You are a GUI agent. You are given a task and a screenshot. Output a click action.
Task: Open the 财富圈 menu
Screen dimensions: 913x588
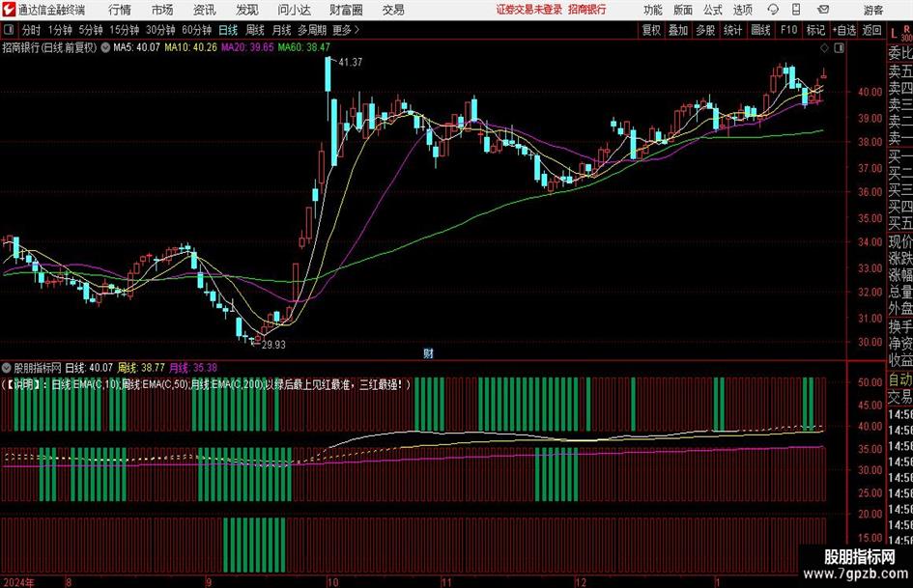click(x=346, y=10)
